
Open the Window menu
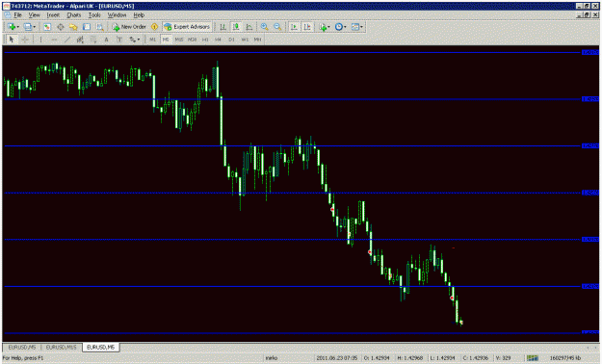117,15
